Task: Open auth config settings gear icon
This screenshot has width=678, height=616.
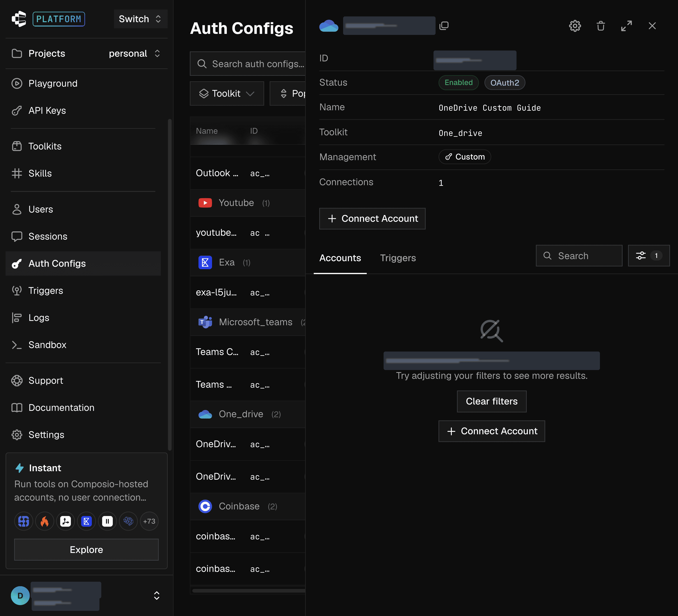Action: 575,26
